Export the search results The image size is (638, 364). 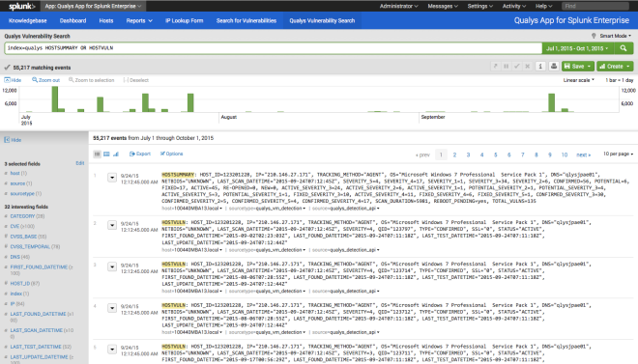tap(140, 154)
